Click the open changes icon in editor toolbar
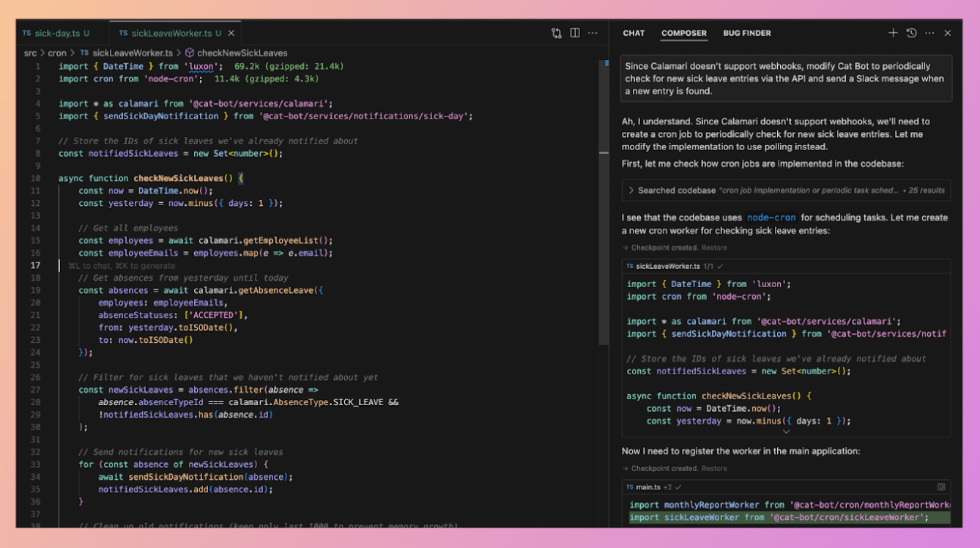Viewport: 980px width, 548px height. (556, 32)
